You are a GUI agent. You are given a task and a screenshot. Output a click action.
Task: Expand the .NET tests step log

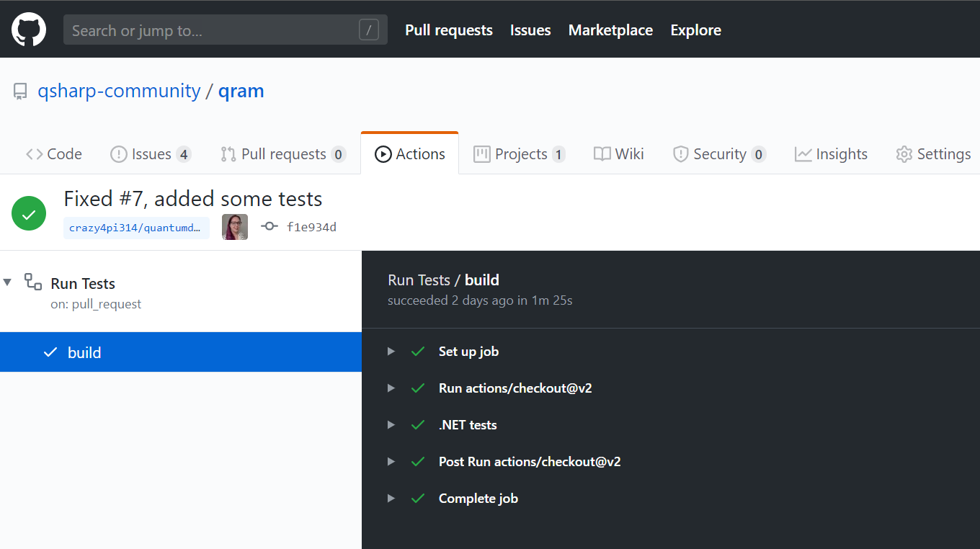[x=391, y=425]
